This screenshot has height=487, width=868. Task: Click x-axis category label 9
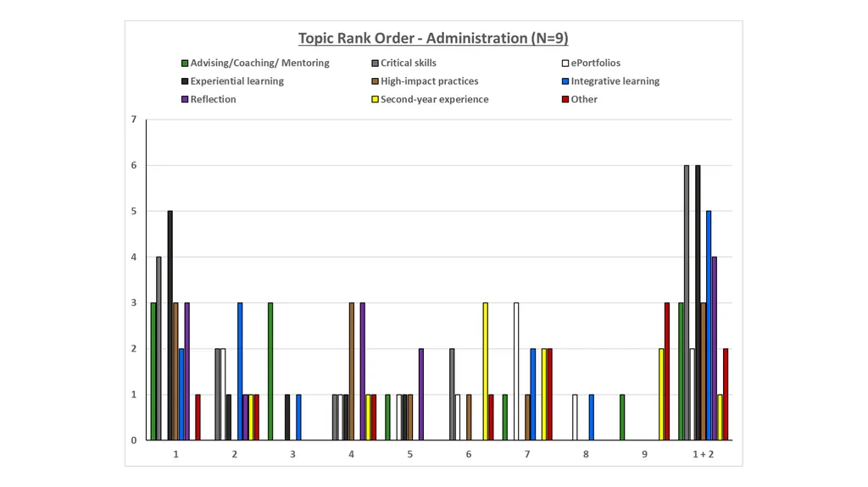(644, 454)
